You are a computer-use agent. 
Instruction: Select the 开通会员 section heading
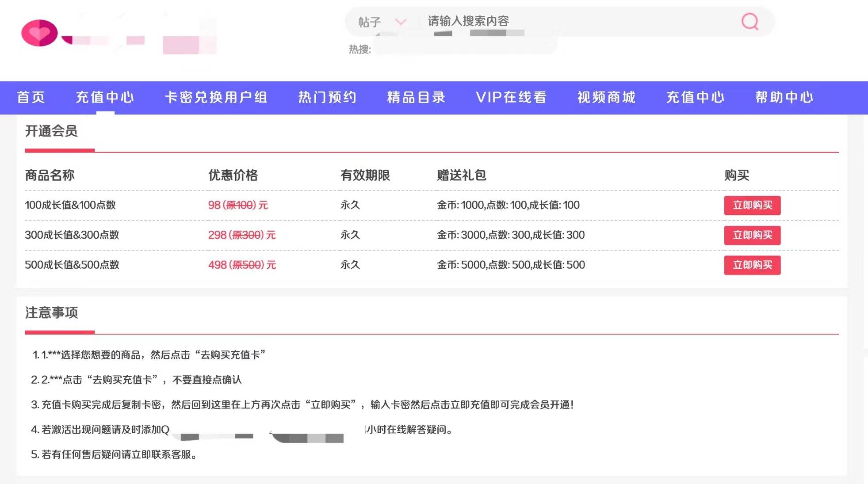tap(51, 131)
